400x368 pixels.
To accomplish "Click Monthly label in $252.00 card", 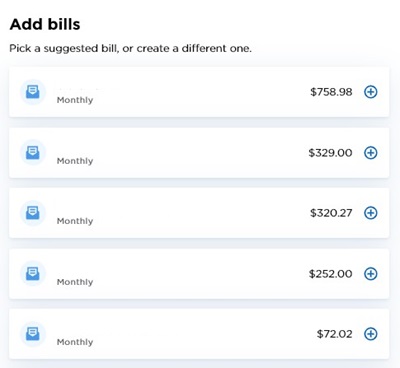I will tap(75, 282).
